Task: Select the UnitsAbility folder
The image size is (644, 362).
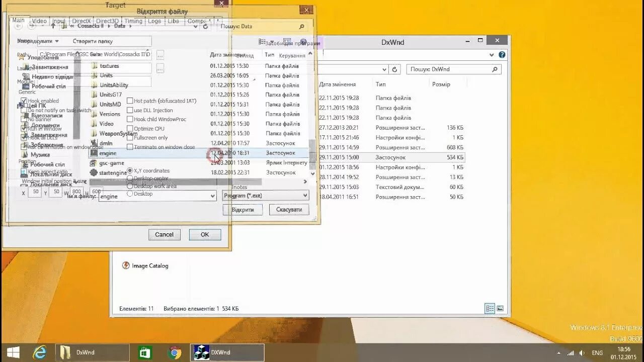Action: 114,85
